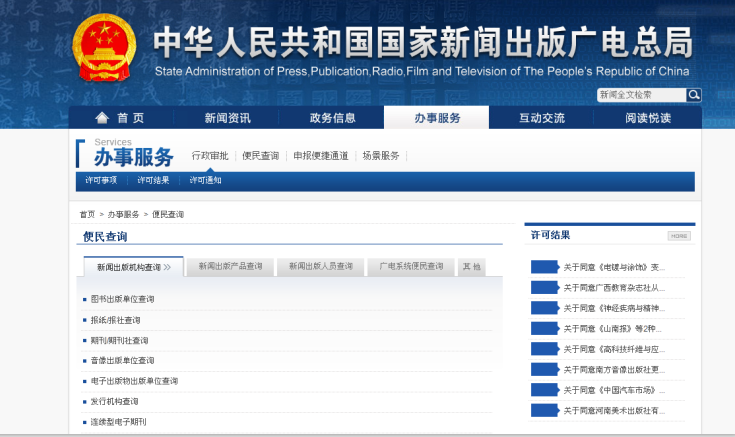
Task: Open 许可通知 in the blue bar
Action: 205,180
